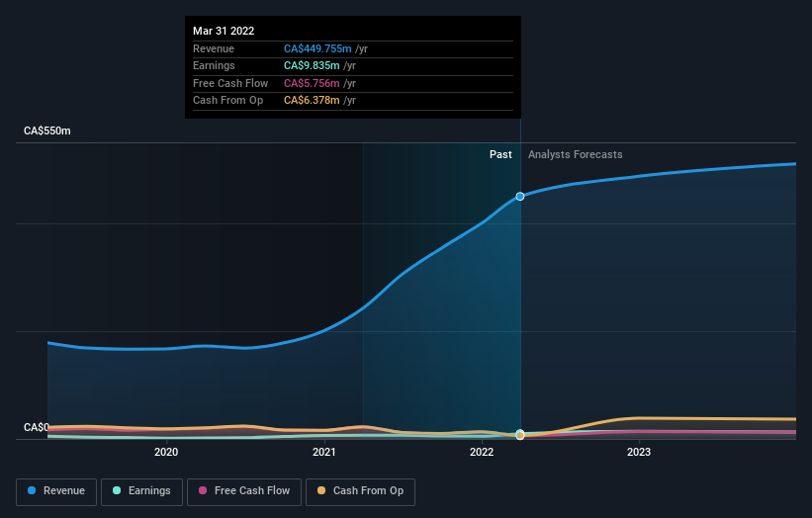Click the CA$550m y-axis label
Image resolution: width=812 pixels, height=518 pixels.
point(47,130)
